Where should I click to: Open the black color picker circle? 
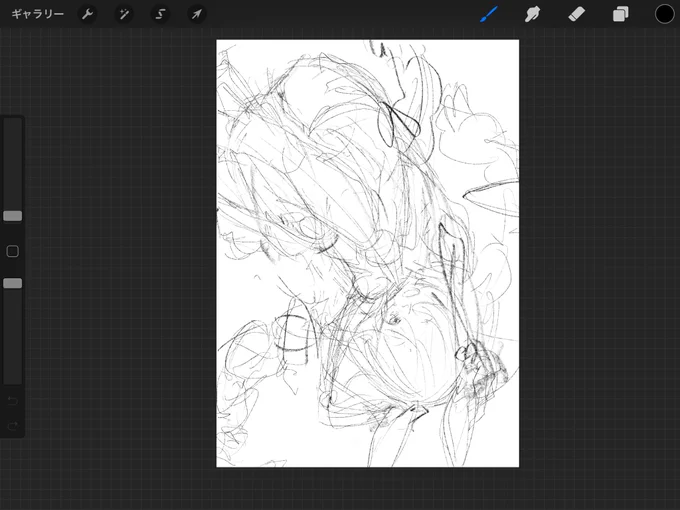[x=664, y=14]
